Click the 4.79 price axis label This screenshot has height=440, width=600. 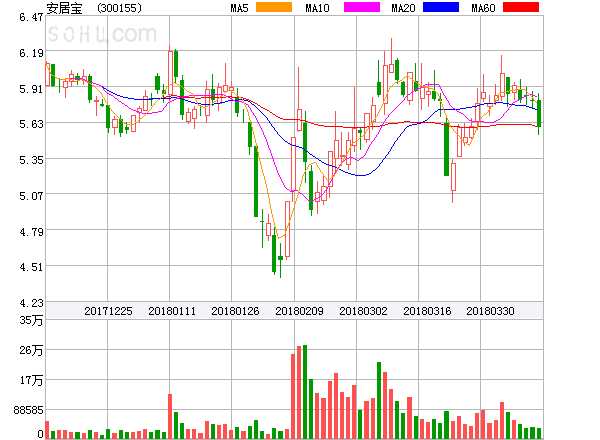[x=31, y=232]
